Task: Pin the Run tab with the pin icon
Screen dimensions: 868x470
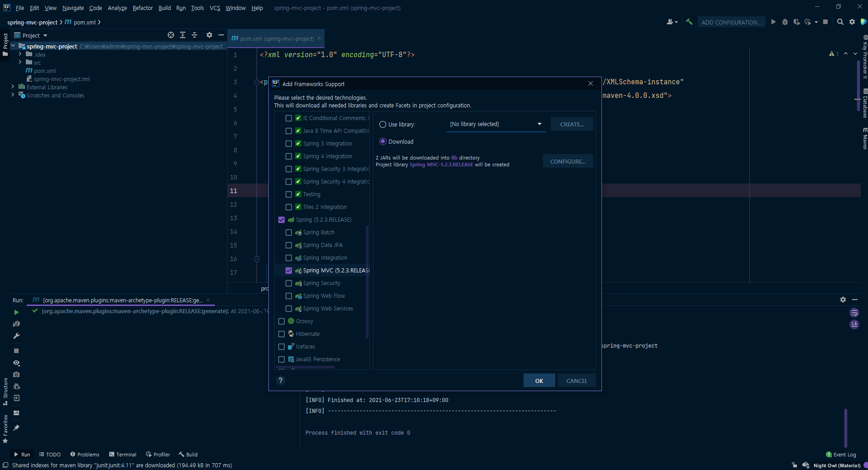Action: coord(16,427)
